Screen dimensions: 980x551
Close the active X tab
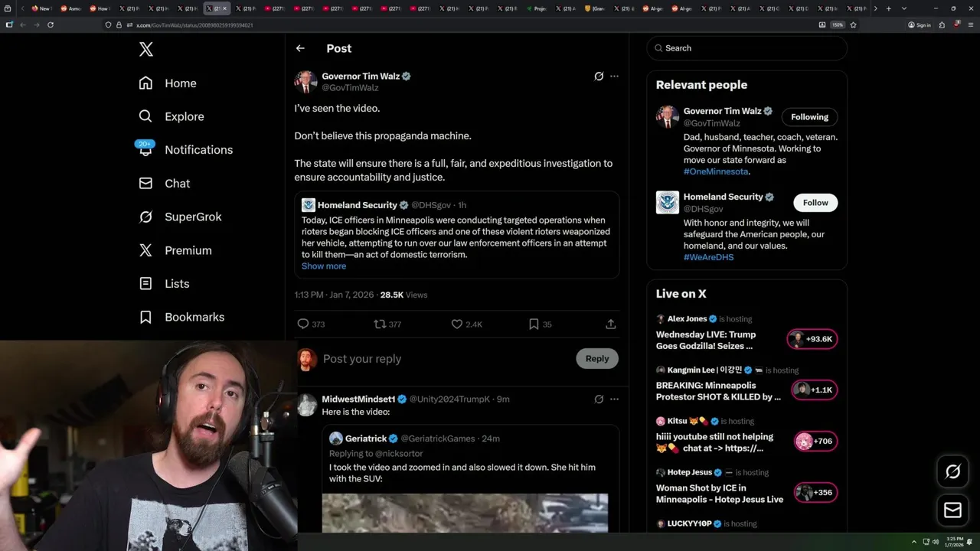click(x=224, y=8)
